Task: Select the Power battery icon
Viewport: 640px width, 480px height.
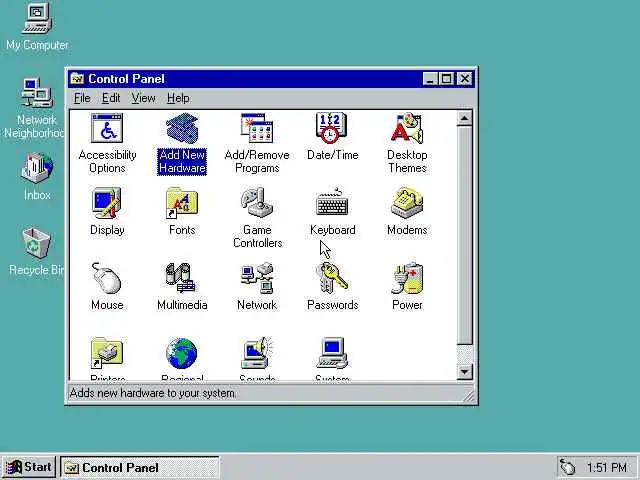Action: [x=407, y=278]
